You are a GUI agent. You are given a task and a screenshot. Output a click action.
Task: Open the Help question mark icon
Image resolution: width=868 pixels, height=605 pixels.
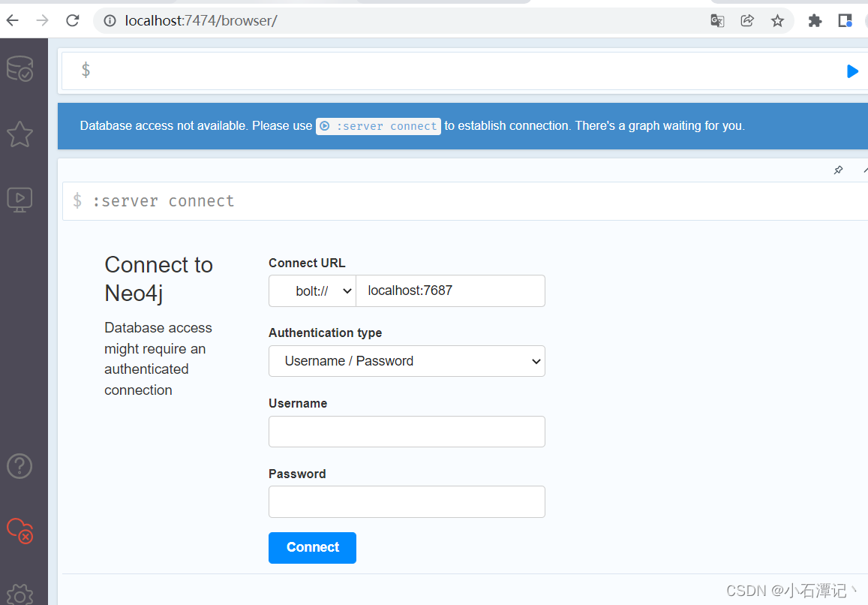tap(20, 466)
